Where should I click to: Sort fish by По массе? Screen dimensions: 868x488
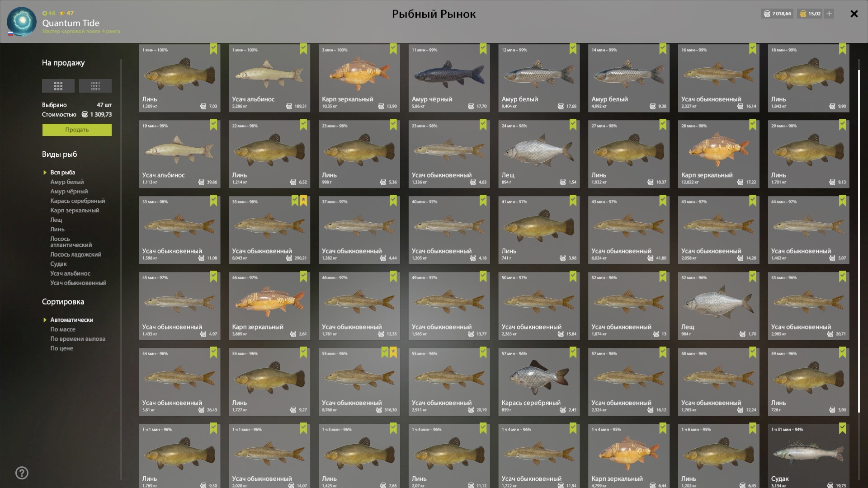[63, 329]
